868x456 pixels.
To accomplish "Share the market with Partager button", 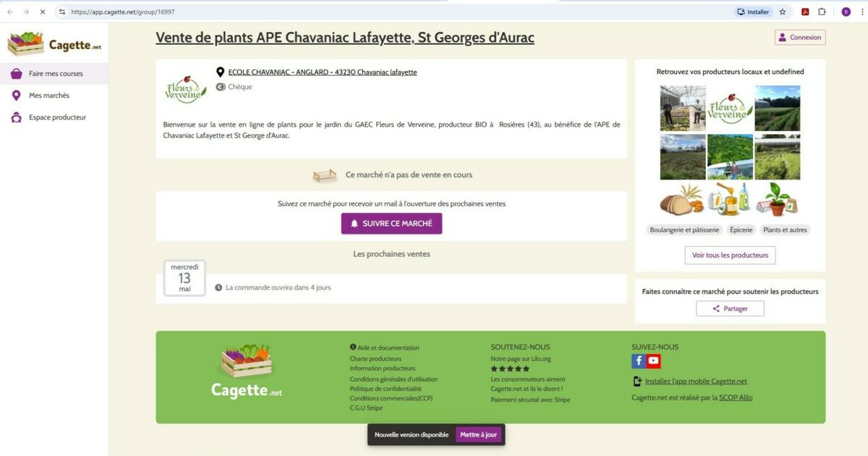I will [x=730, y=308].
